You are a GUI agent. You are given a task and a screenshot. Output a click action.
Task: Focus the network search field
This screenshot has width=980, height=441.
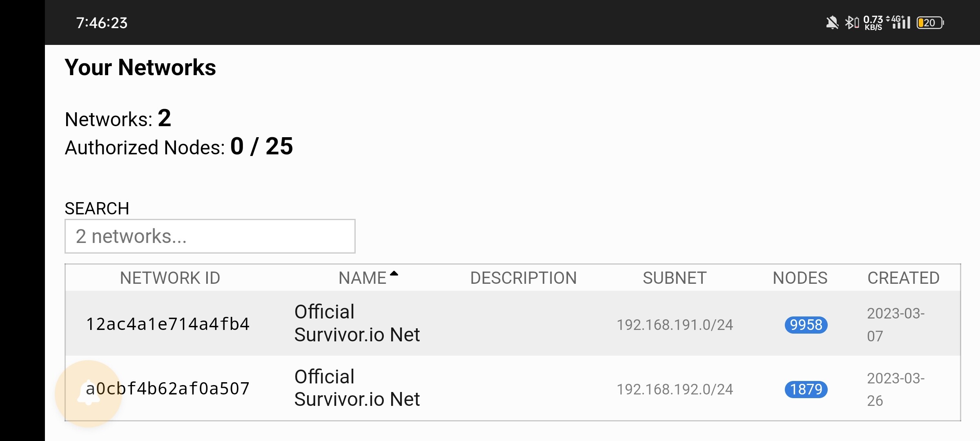(210, 236)
